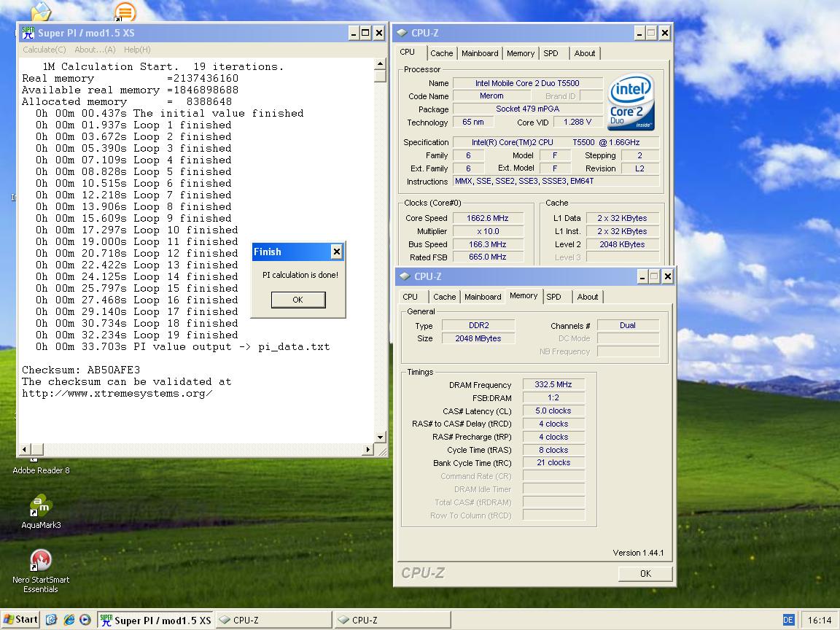Click Loop 19 finished line in Super PI

pyautogui.click(x=136, y=335)
